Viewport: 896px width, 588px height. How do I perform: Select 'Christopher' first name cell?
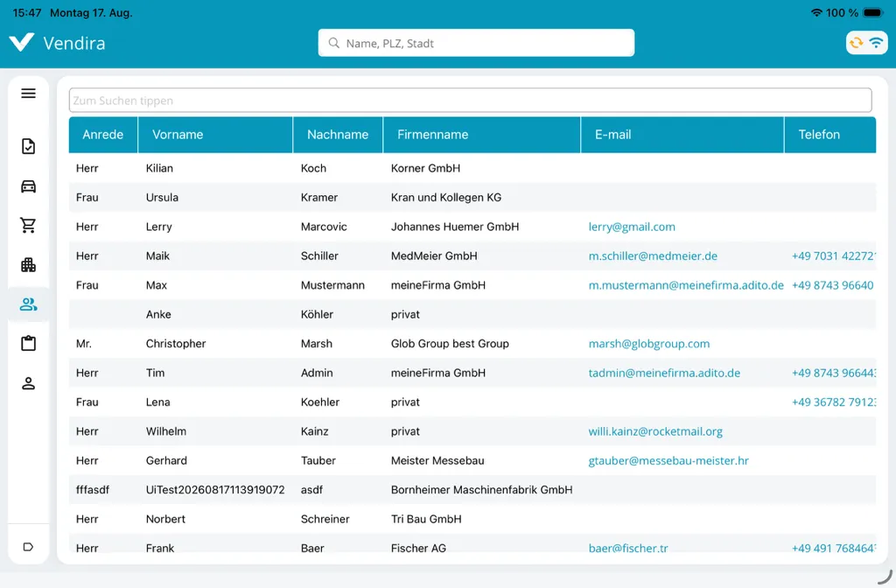tap(175, 344)
